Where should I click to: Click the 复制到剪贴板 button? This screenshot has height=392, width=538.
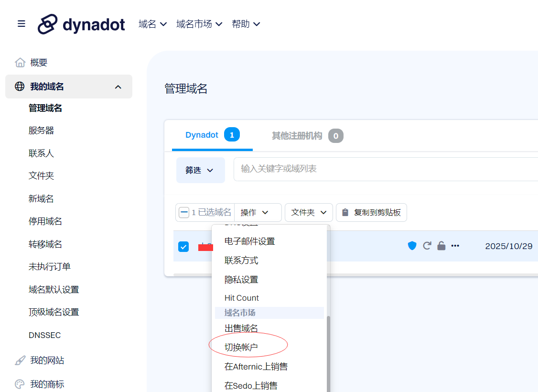point(371,212)
